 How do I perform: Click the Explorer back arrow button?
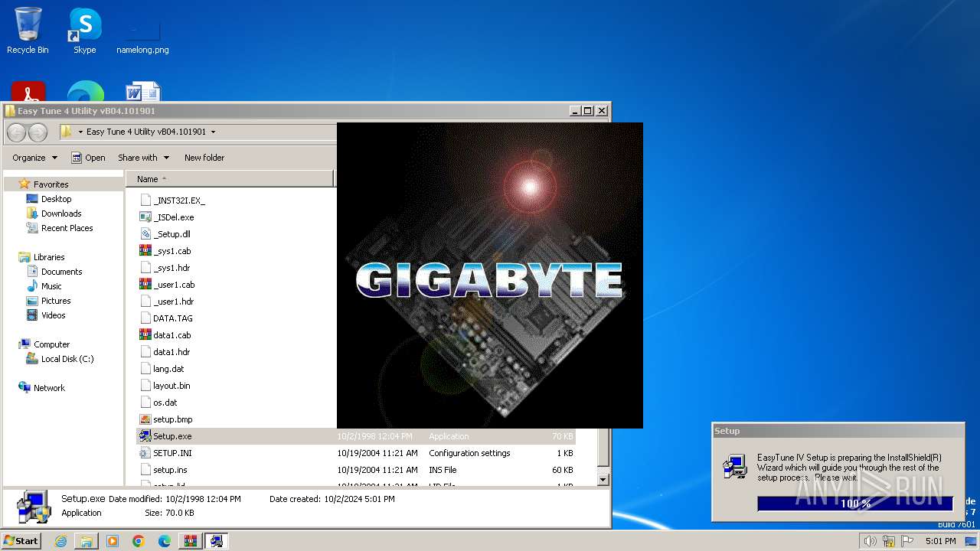17,132
